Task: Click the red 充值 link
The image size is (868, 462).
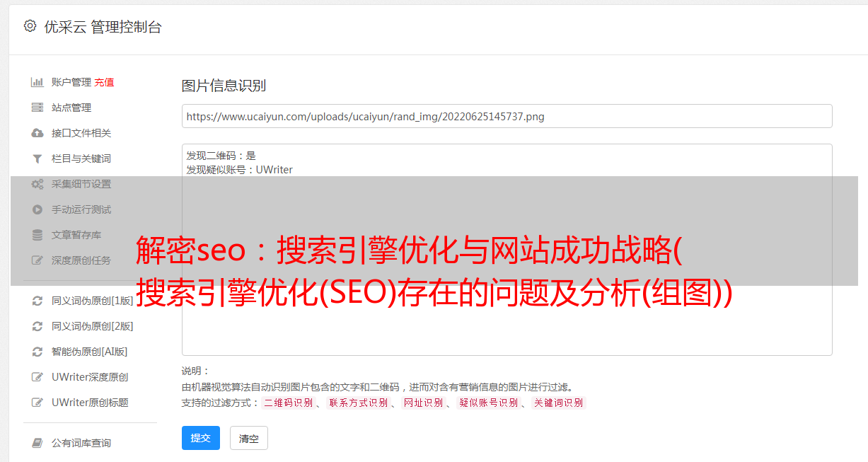Action: [104, 82]
